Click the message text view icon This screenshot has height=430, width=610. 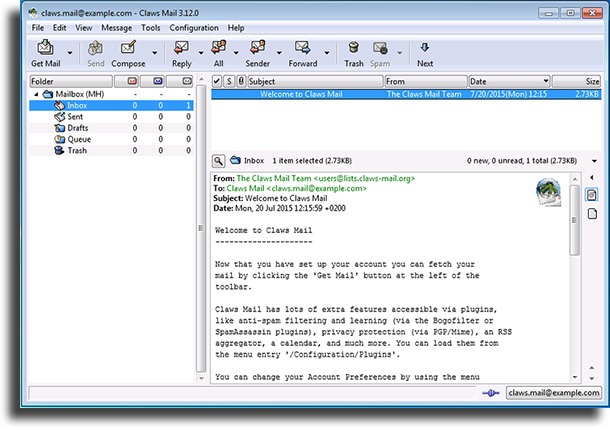[592, 195]
